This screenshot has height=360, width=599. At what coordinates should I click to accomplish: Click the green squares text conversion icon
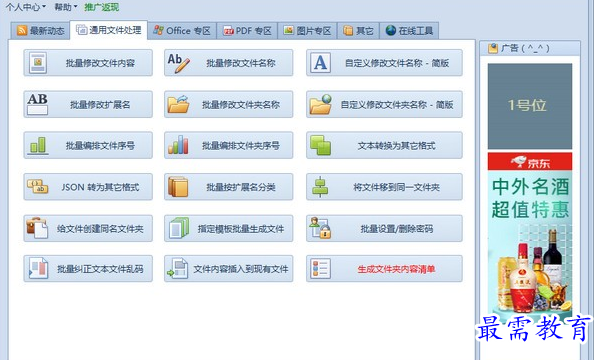click(321, 145)
